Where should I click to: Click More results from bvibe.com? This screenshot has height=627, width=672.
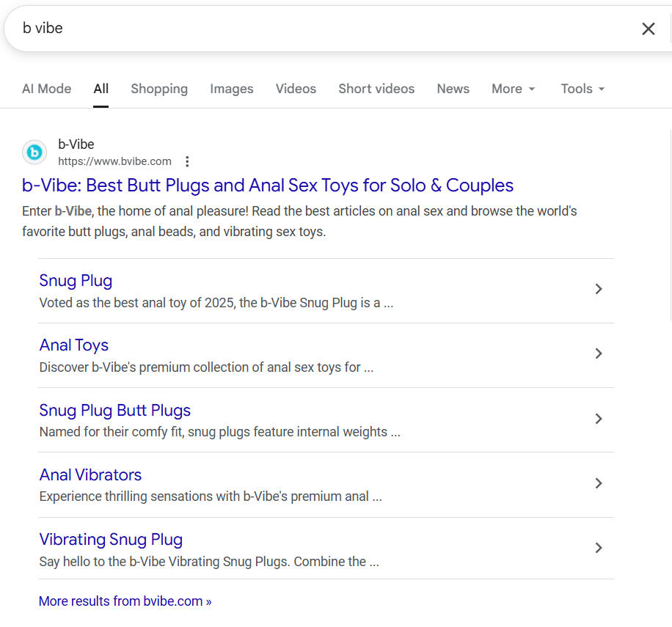[x=125, y=601]
